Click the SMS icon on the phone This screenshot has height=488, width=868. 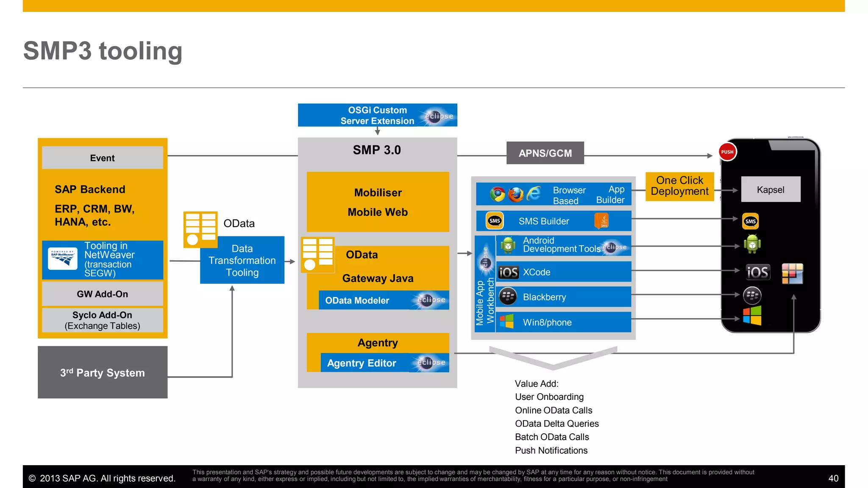(x=751, y=222)
